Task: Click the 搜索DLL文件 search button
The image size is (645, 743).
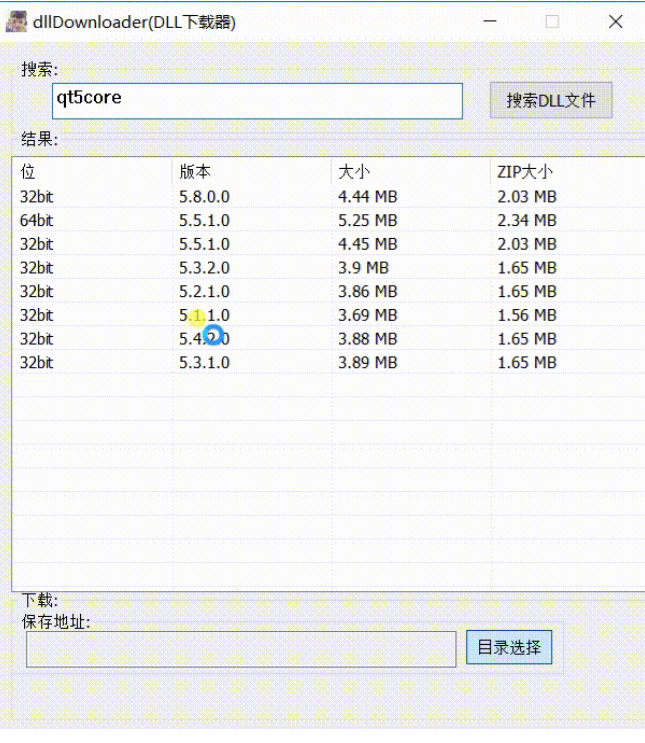Action: point(551,100)
